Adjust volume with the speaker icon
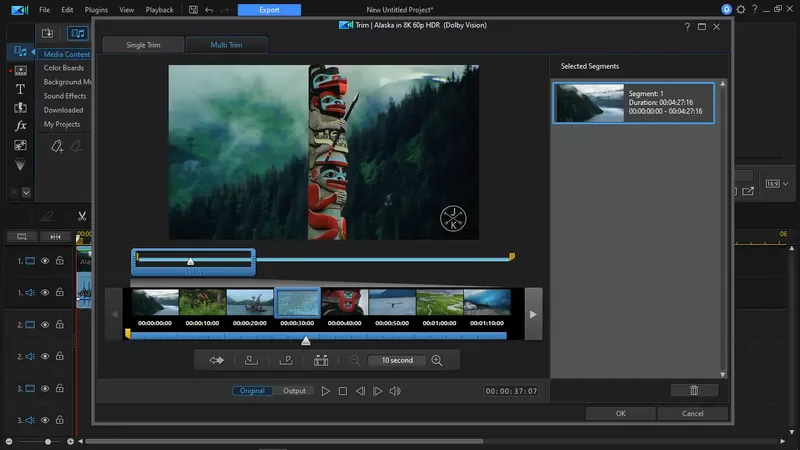 [x=395, y=391]
